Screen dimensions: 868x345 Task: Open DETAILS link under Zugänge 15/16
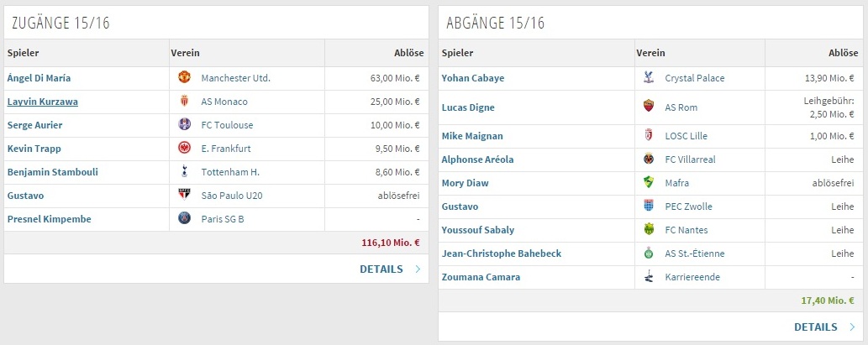coord(381,269)
